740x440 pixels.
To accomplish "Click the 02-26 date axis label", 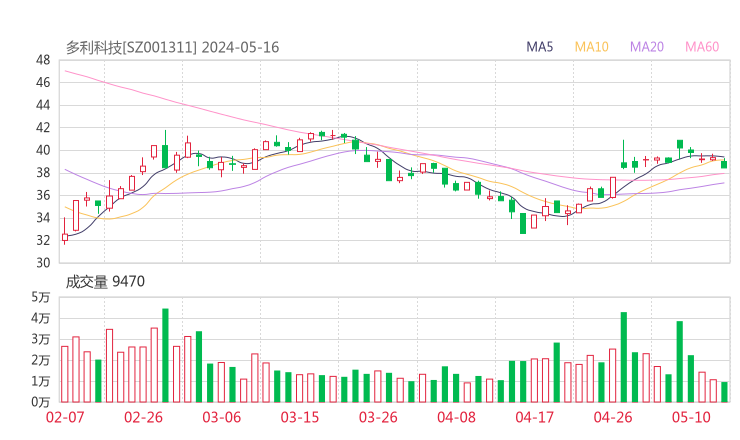I will click(143, 417).
